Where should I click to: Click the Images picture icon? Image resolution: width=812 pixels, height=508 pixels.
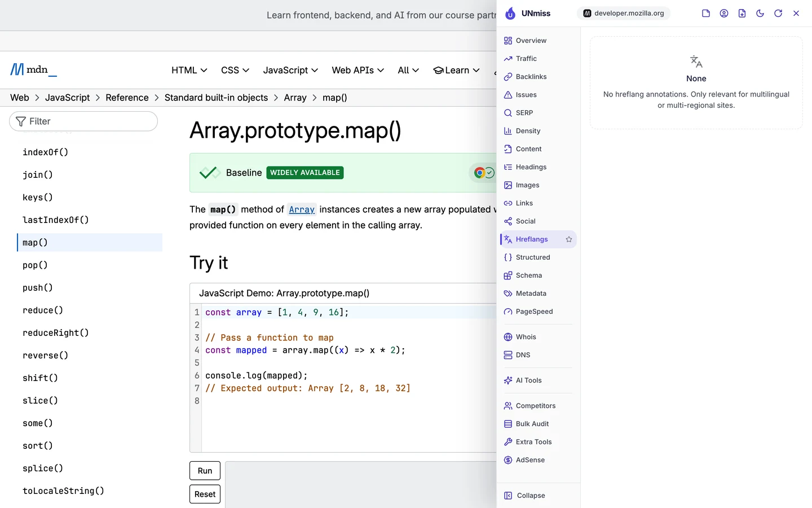508,185
